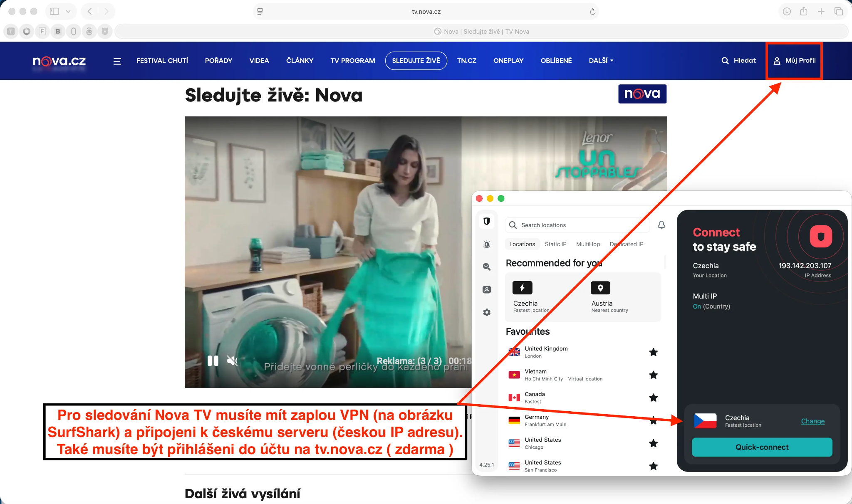Select the VPN shield icon in Surfshark sidebar
This screenshot has height=504, width=852.
(x=486, y=221)
